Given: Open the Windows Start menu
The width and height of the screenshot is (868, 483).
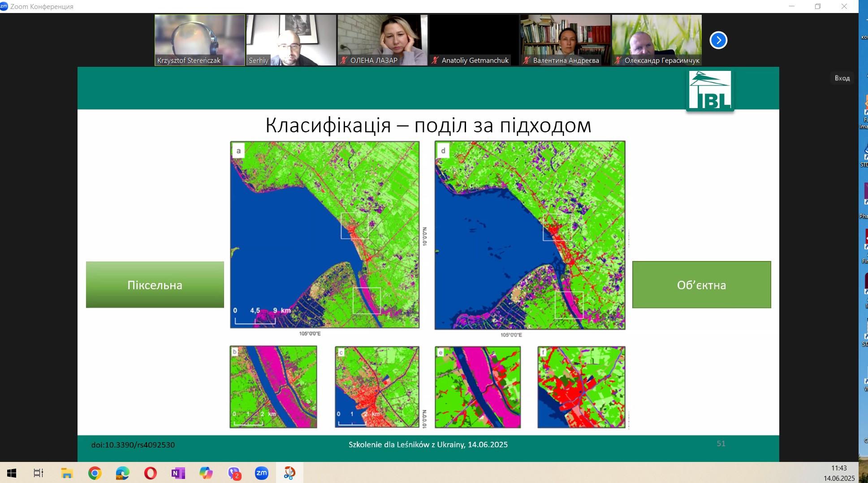Looking at the screenshot, I should click(12, 473).
